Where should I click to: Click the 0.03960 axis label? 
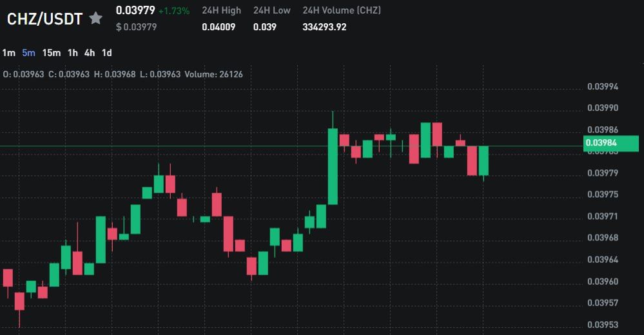(x=603, y=282)
